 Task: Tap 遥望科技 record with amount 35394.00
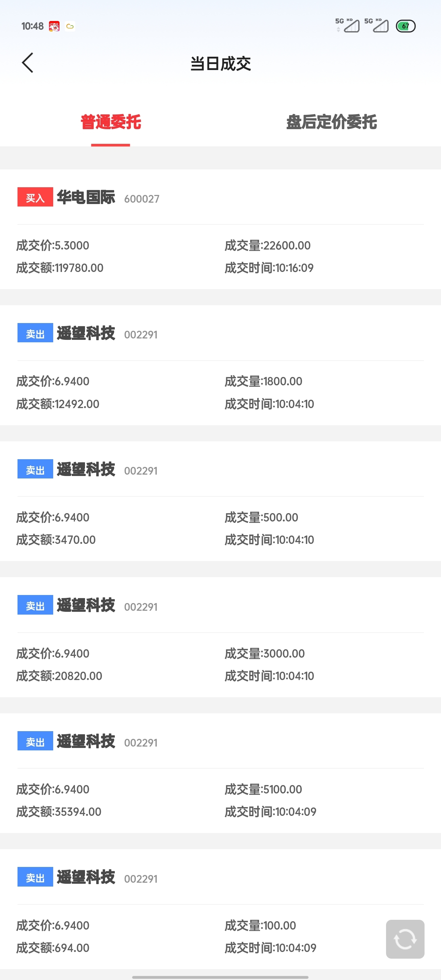click(220, 773)
